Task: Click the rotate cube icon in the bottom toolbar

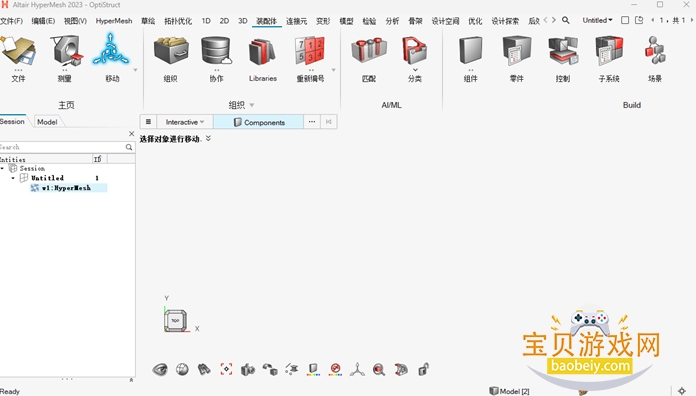Action: point(270,369)
